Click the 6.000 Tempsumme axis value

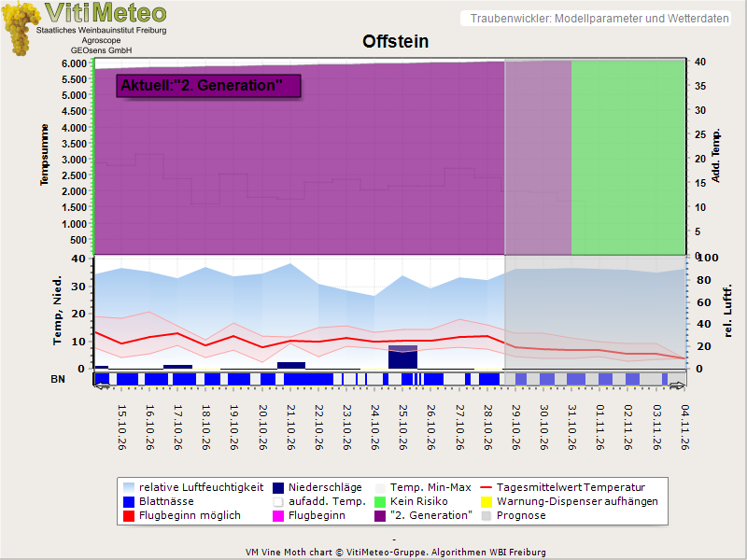[x=75, y=63]
